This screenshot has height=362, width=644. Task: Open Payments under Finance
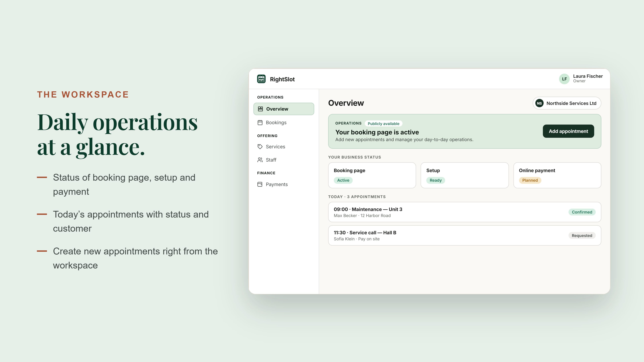[284, 184]
